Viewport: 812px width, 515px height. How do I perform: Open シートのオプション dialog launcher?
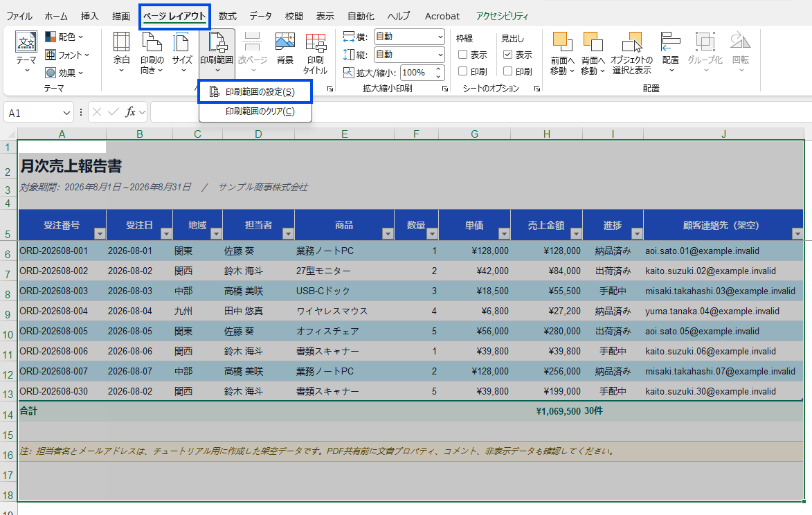[537, 89]
